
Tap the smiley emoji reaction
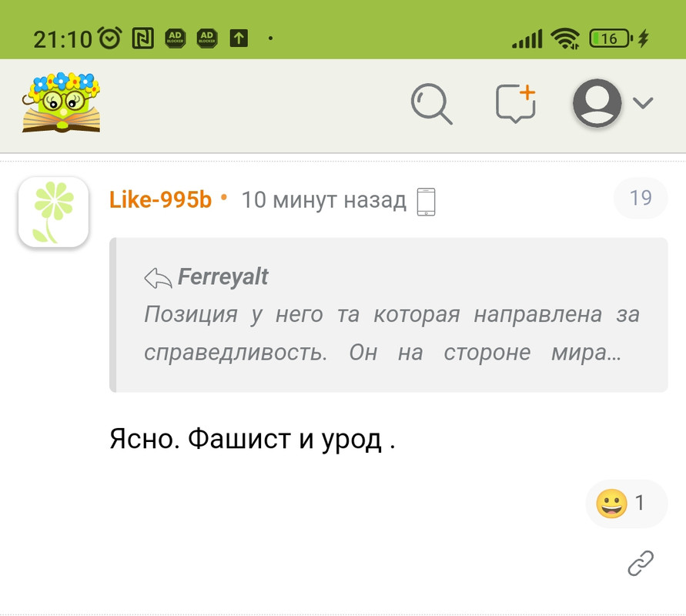611,504
